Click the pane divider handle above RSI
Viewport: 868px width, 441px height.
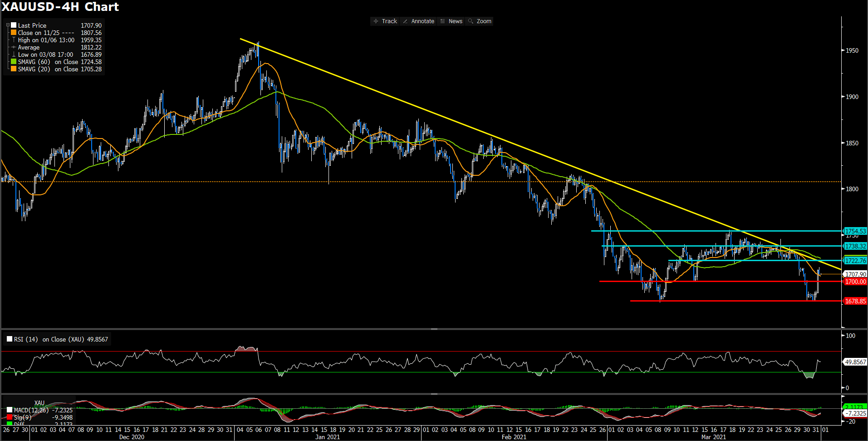pyautogui.click(x=434, y=329)
